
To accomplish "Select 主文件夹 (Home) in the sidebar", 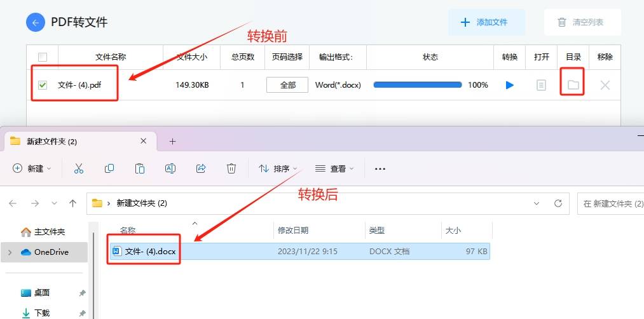I will pos(43,232).
